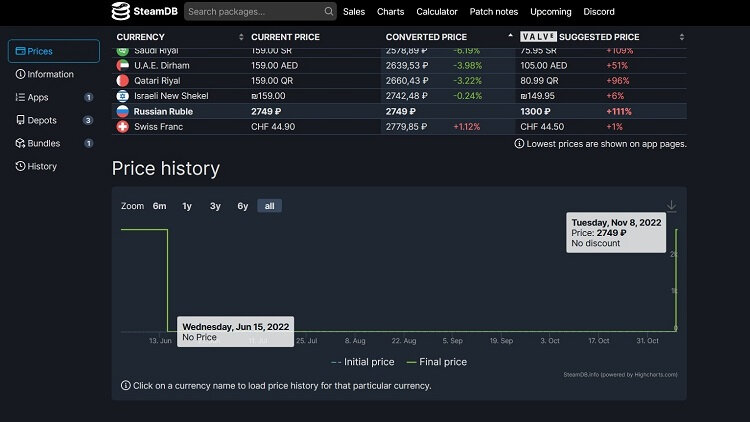The width and height of the screenshot is (750, 422).
Task: Click the Swiss Franc flag icon
Action: tap(123, 127)
